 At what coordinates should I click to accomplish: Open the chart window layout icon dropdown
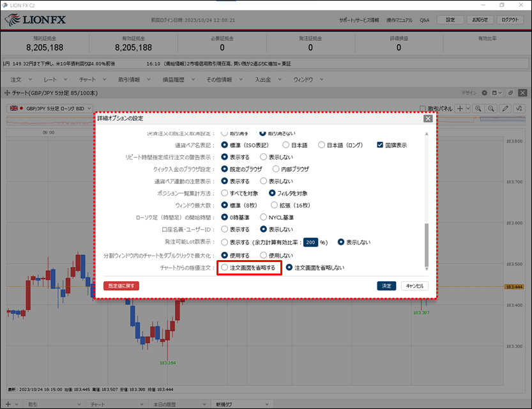[497, 93]
